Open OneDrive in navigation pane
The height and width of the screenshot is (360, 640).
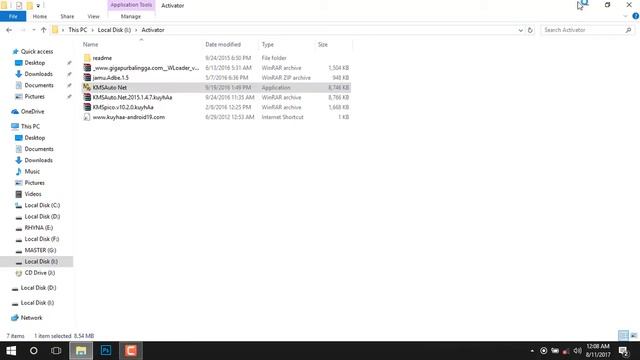coord(32,111)
